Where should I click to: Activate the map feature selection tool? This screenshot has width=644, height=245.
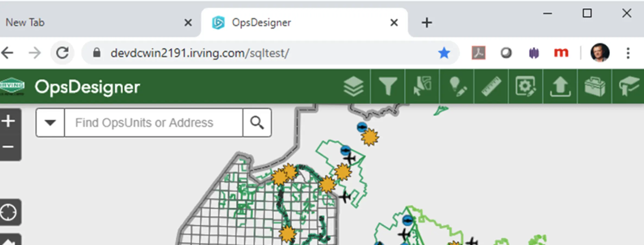pos(423,87)
